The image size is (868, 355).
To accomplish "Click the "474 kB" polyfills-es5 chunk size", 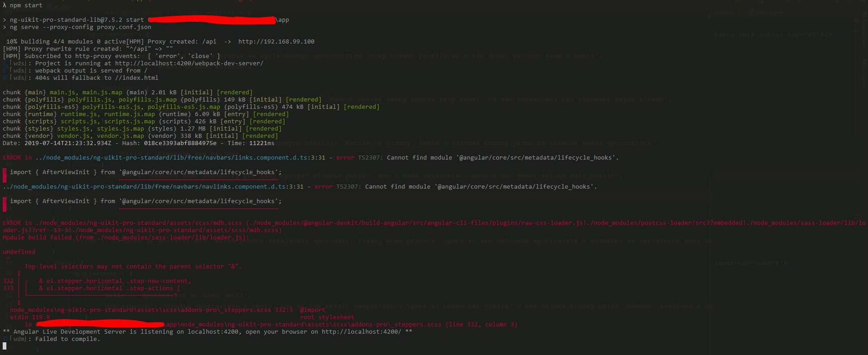I will (x=292, y=107).
